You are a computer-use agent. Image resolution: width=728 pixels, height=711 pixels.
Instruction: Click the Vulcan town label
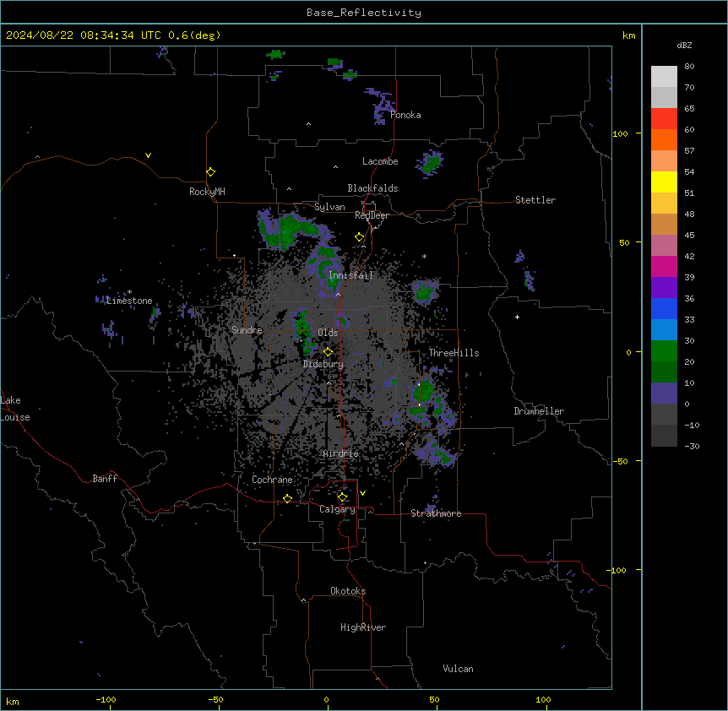coord(458,669)
